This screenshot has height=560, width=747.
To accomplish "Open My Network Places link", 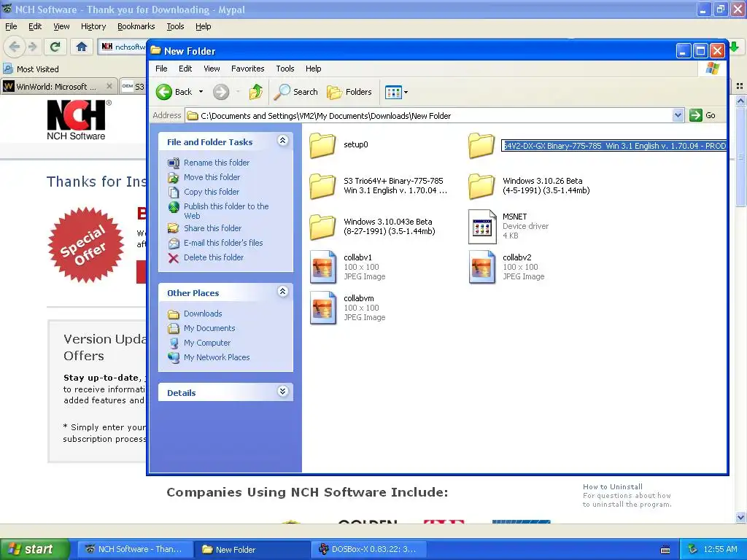I will [216, 357].
